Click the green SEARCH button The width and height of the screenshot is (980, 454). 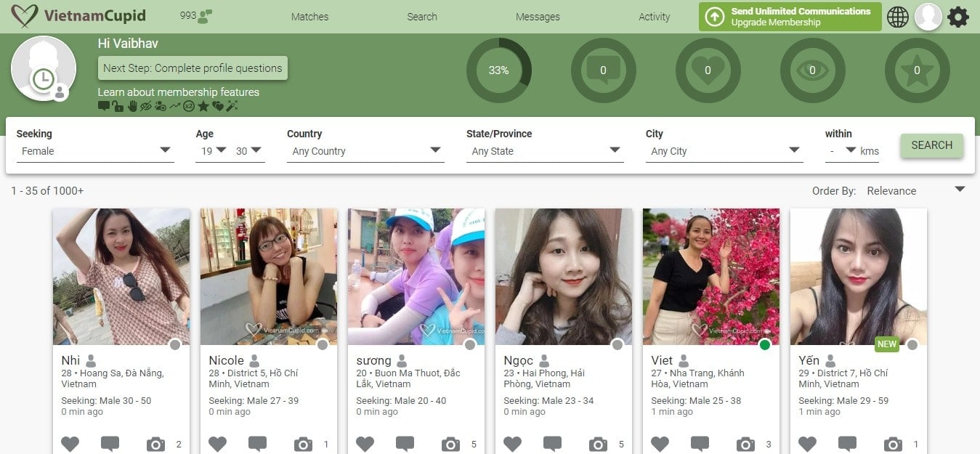click(932, 145)
